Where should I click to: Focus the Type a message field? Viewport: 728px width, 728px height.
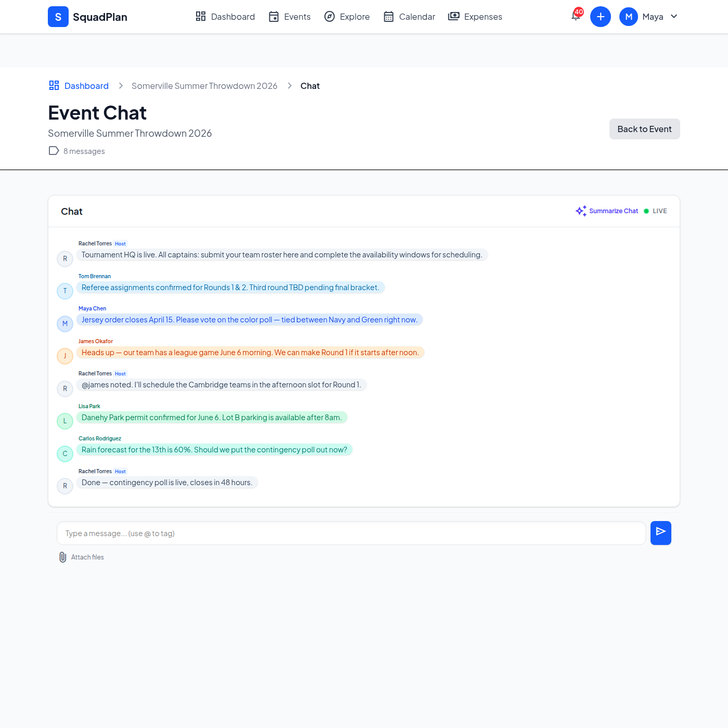click(x=351, y=533)
